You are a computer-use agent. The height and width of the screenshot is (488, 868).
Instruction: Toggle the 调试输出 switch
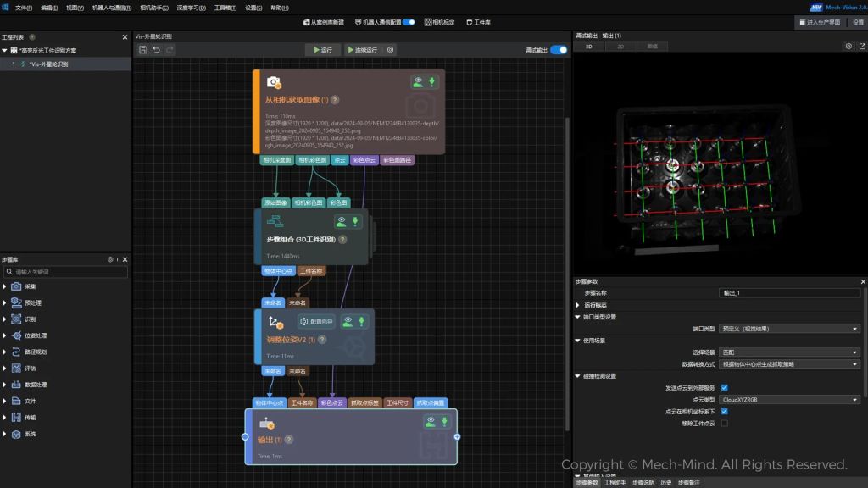(x=559, y=50)
